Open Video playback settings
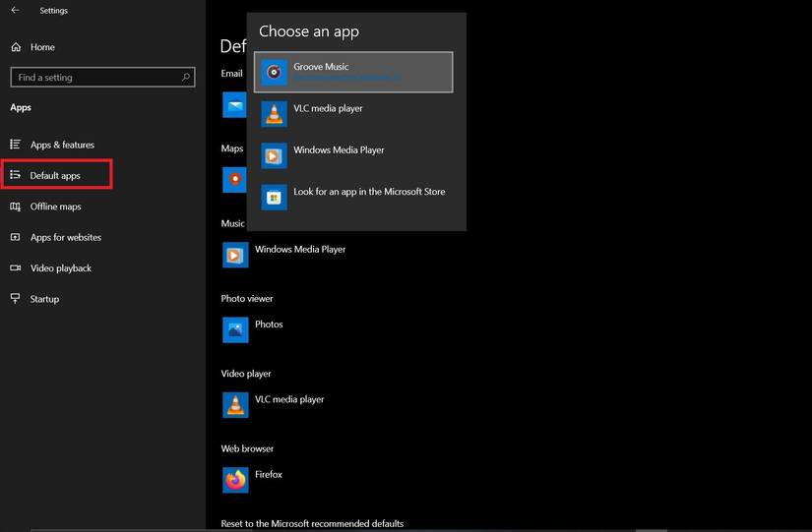The width and height of the screenshot is (812, 532). coord(60,268)
